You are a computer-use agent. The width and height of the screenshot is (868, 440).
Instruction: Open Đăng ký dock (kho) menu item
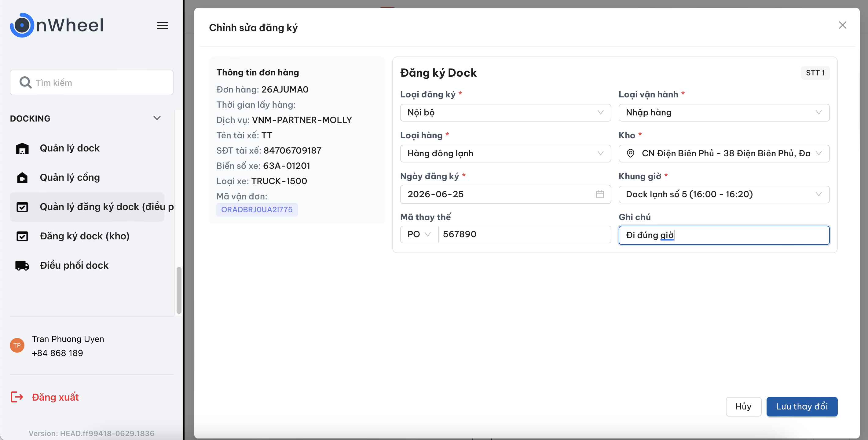[x=87, y=236]
